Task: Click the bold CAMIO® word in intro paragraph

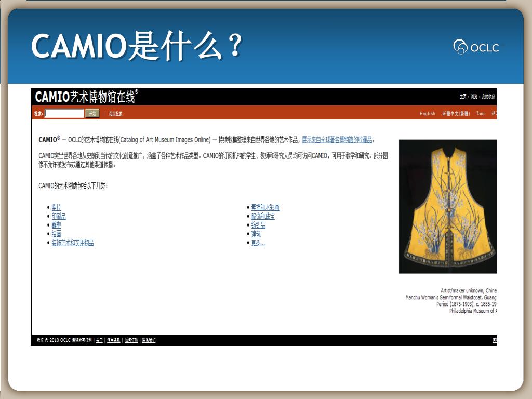Action: pyautogui.click(x=49, y=139)
